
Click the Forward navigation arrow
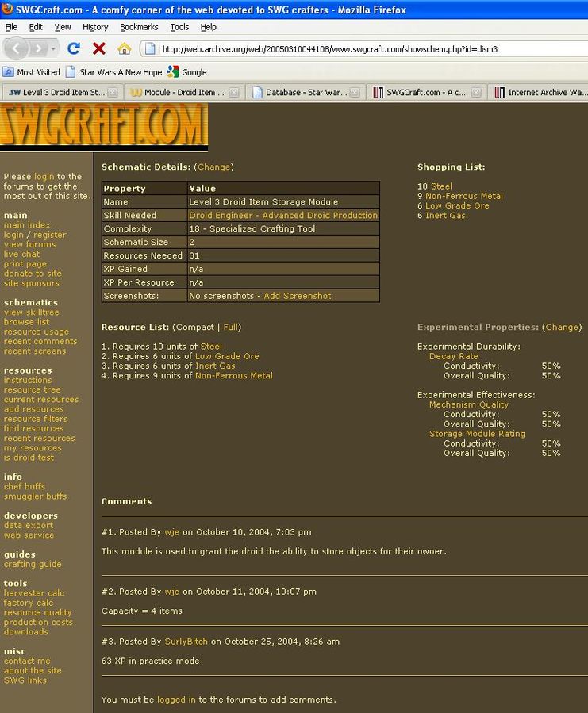pyautogui.click(x=38, y=48)
